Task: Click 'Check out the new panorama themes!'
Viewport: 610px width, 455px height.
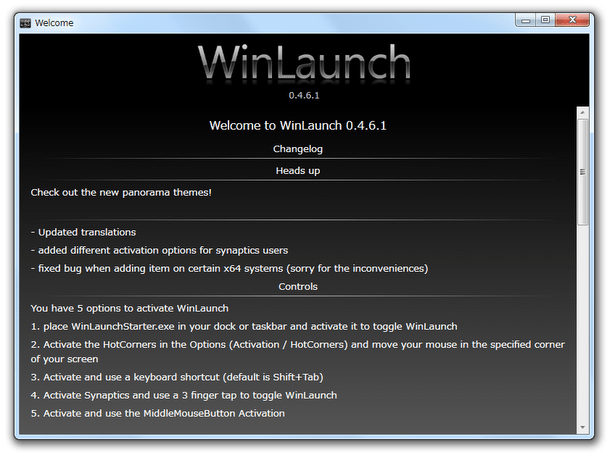Action: (x=121, y=192)
